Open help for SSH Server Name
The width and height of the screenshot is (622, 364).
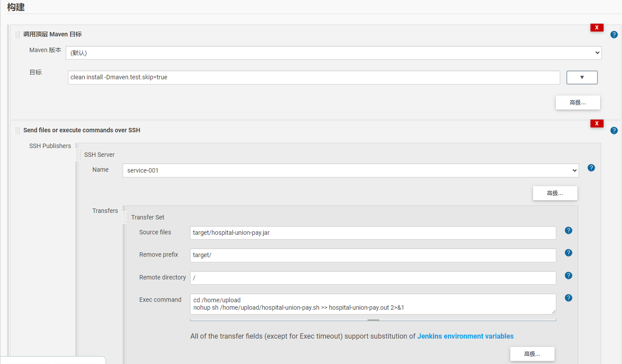(591, 168)
